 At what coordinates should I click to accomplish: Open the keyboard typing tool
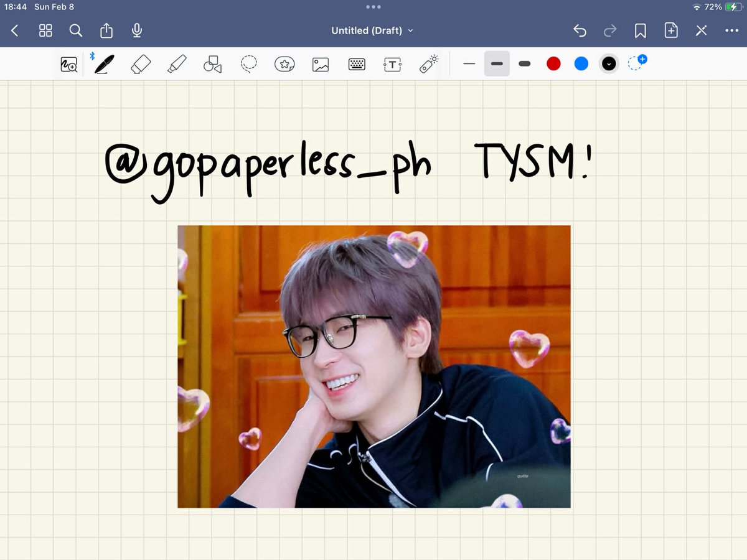[357, 64]
